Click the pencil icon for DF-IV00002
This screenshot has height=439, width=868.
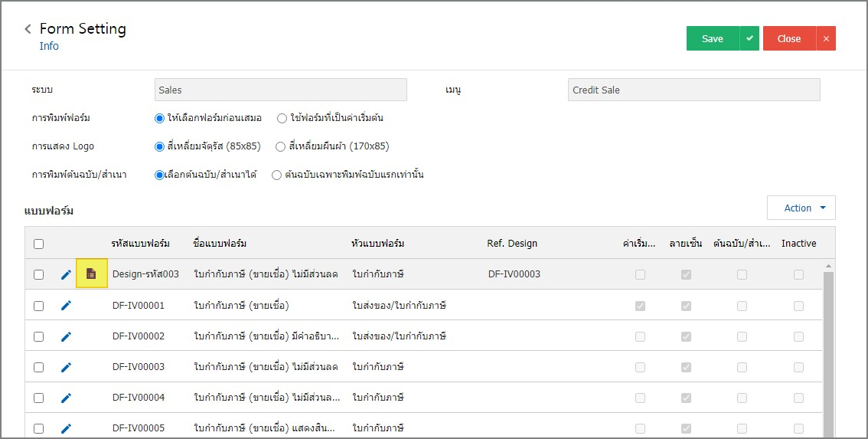(x=66, y=336)
